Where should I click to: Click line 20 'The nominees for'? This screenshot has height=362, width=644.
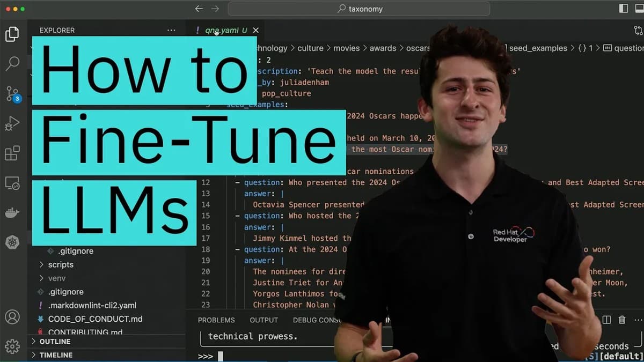pos(299,271)
